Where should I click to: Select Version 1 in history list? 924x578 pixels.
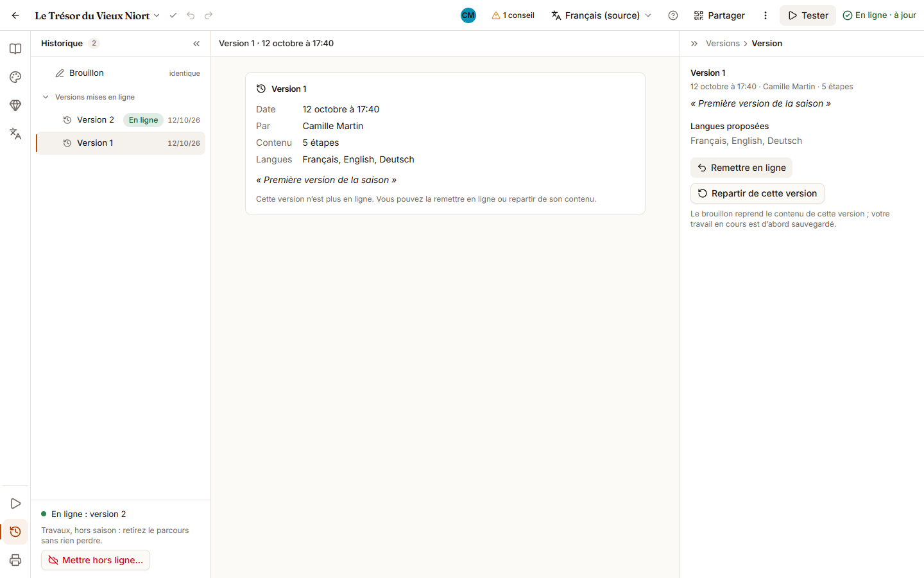(x=121, y=143)
